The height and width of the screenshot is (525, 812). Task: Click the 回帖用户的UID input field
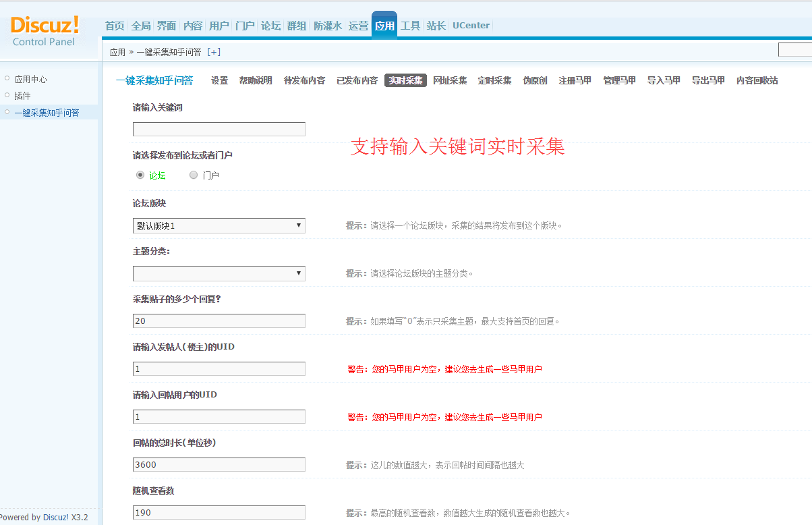[219, 416]
